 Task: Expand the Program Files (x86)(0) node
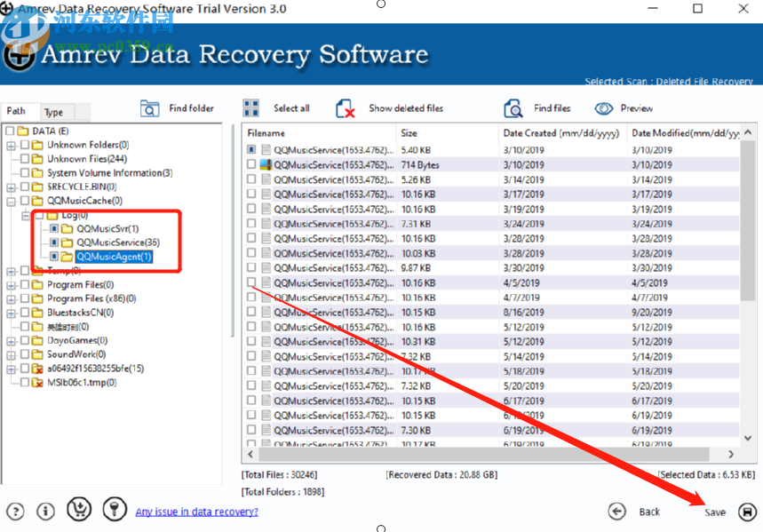(x=11, y=299)
